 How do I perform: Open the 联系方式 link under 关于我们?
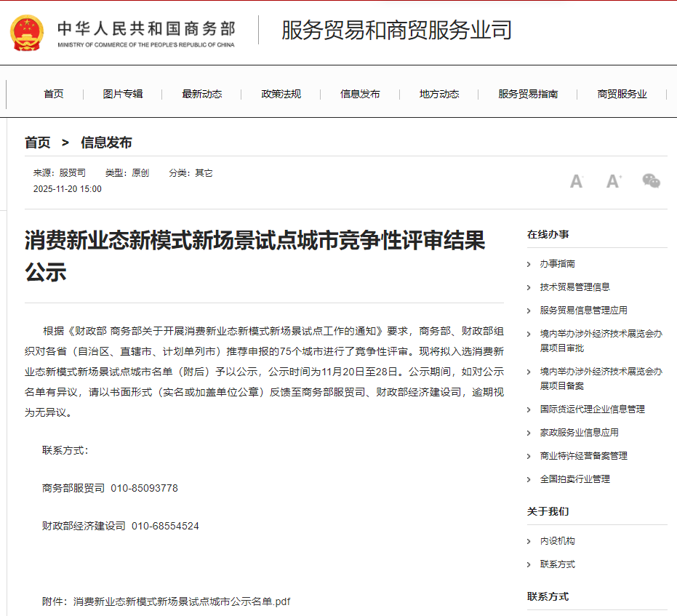tap(557, 564)
